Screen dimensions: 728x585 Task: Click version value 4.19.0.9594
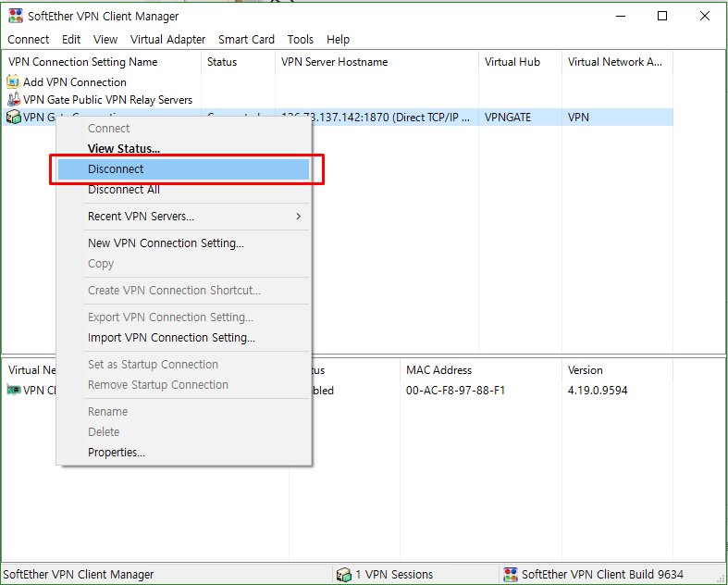[x=598, y=391]
